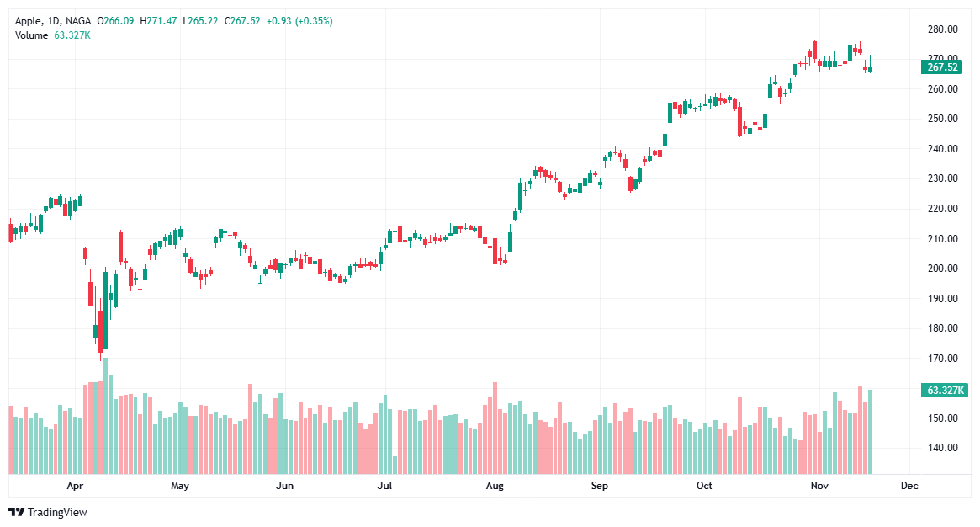
Task: Click the Dec label on time axis
Action: [x=908, y=486]
